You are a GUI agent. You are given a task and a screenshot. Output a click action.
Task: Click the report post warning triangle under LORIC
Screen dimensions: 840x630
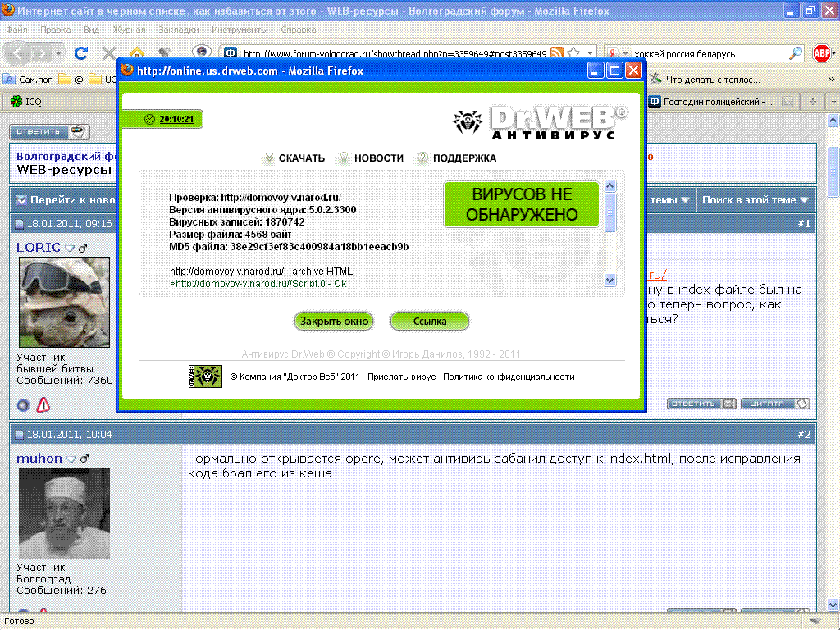[x=43, y=405]
